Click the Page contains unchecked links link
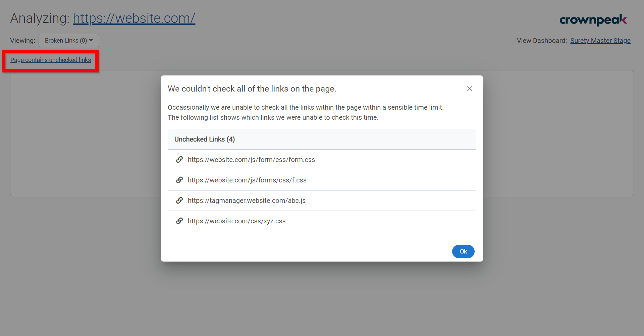 tap(50, 60)
